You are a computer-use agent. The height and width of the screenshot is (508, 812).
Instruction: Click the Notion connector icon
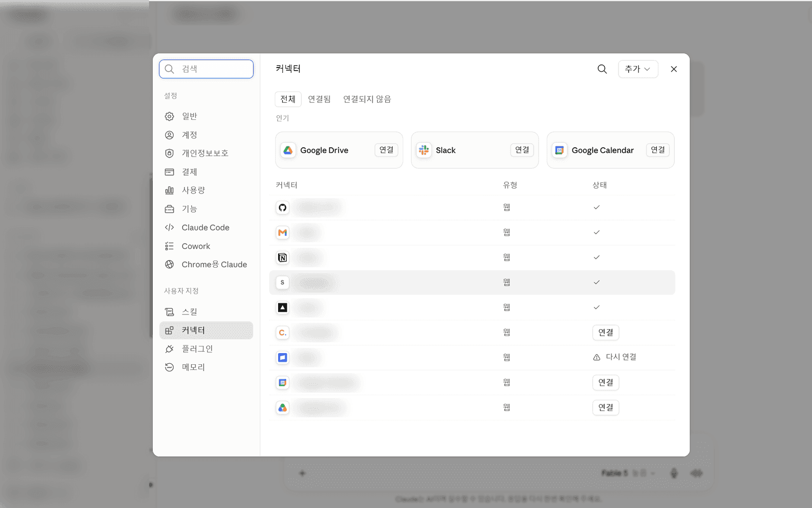coord(283,258)
